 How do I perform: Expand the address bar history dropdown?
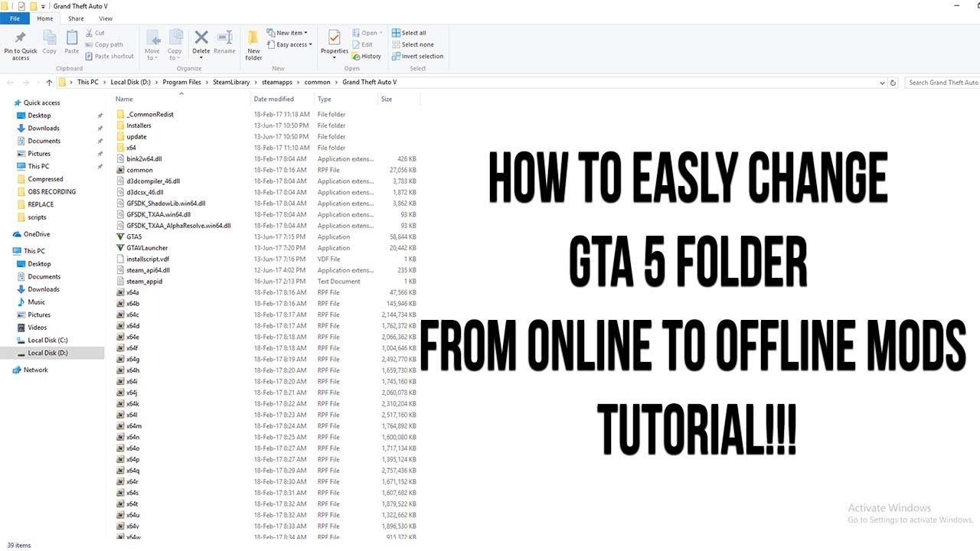(x=881, y=83)
